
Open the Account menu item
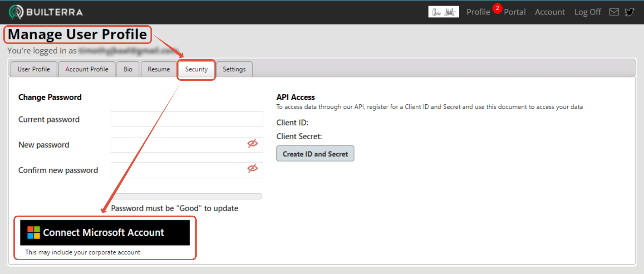tap(550, 12)
